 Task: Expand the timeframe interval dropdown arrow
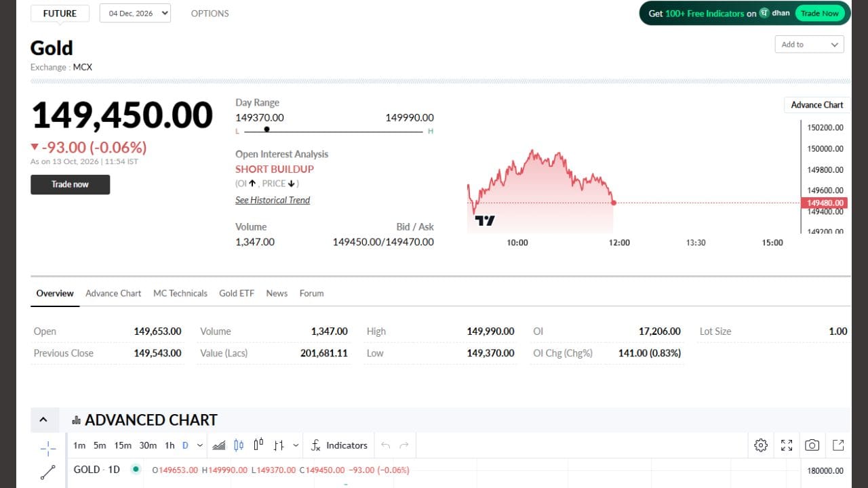(x=200, y=445)
